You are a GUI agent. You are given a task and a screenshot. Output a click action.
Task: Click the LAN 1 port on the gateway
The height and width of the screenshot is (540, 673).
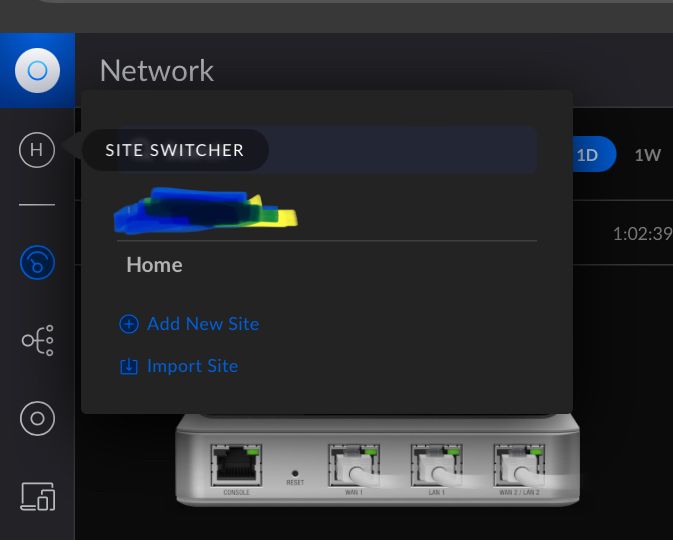pos(435,466)
